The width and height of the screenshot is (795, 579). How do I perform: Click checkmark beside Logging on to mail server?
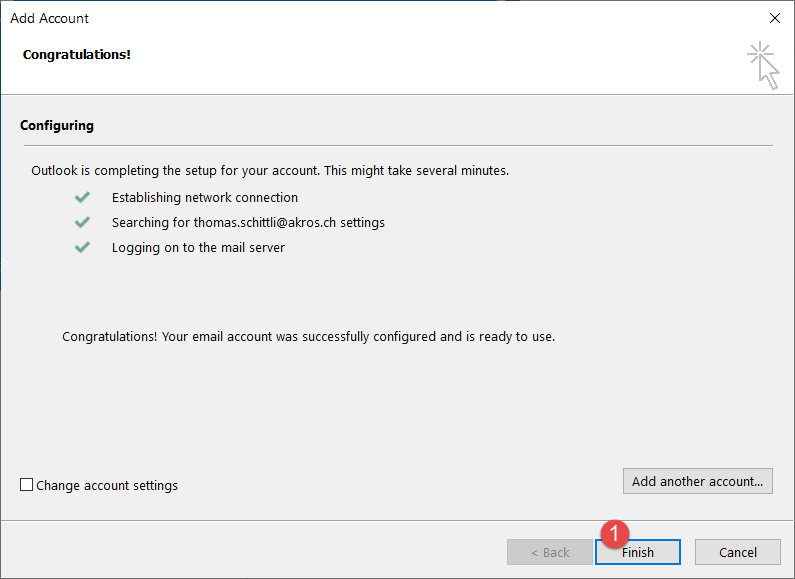point(82,247)
